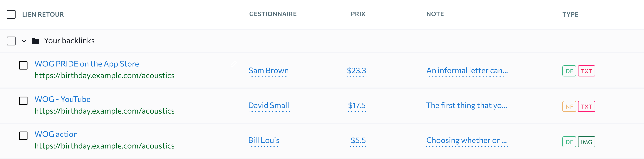Click the DF badge in WOG PRIDE row
Screen dimensions: 644x159
[569, 71]
